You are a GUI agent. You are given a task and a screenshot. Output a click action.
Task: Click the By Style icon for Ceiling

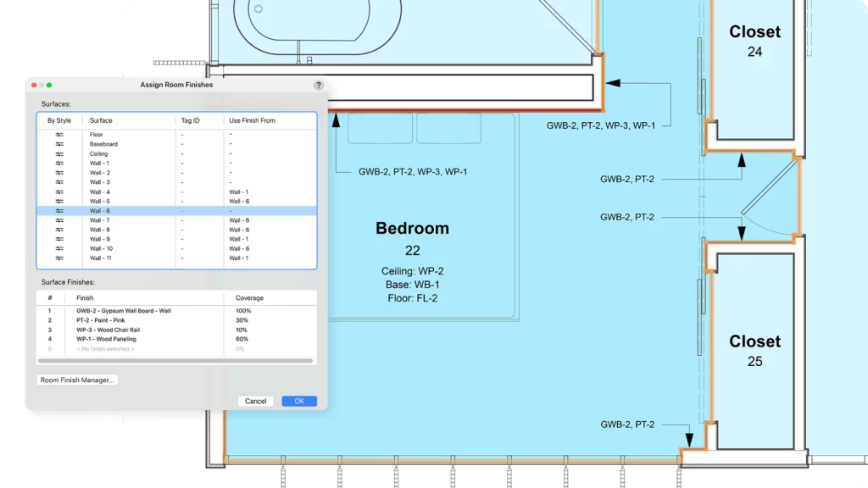coord(60,154)
